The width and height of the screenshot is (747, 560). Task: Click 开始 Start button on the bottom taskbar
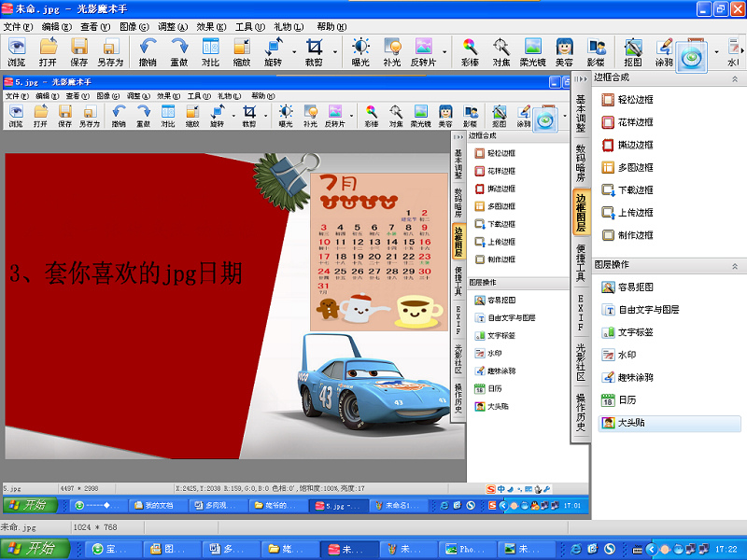pos(35,549)
